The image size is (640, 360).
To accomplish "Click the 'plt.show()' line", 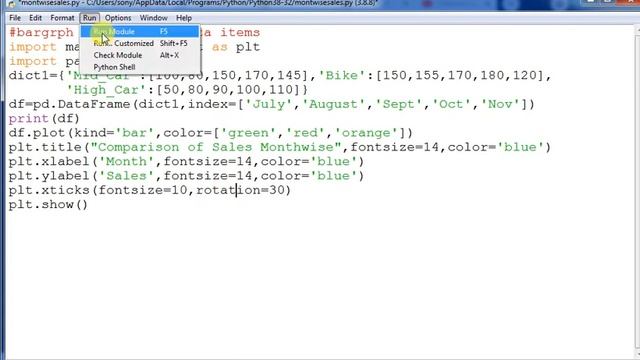I will click(x=48, y=204).
